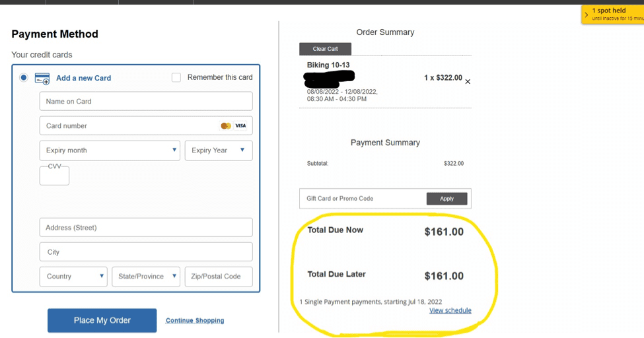Focus the CVV input box
The height and width of the screenshot is (338, 644).
point(54,176)
